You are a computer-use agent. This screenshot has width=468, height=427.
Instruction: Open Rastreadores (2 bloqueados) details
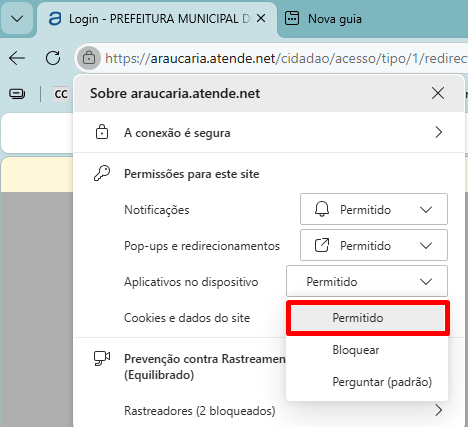(269, 411)
